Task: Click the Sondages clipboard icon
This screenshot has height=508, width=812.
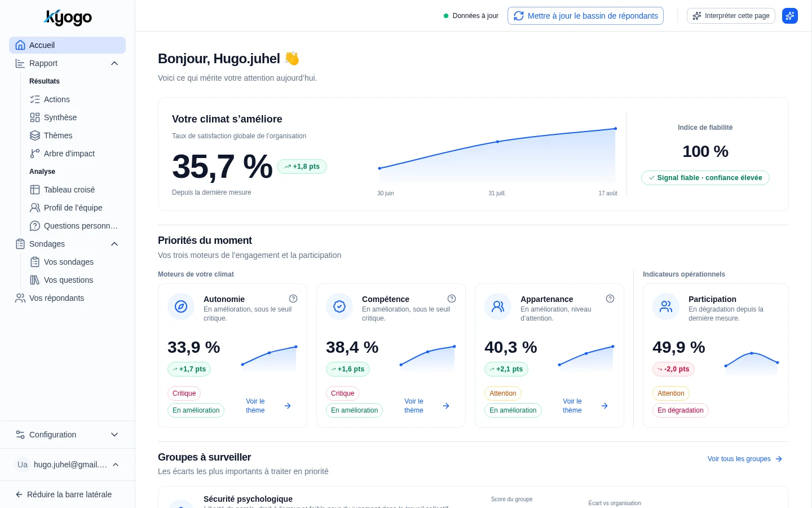Action: coord(20,244)
